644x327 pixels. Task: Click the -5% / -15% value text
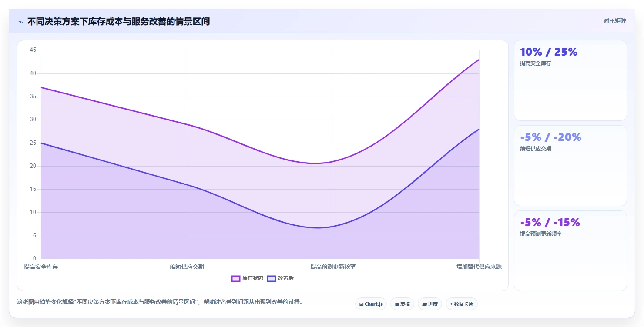tap(550, 222)
